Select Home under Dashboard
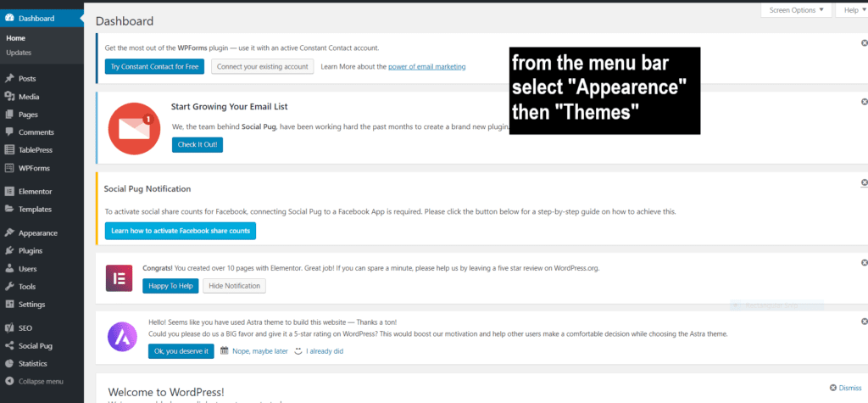 point(15,38)
